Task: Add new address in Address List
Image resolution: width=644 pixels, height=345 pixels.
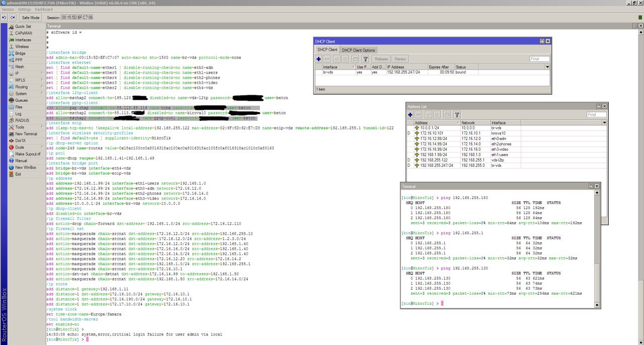Action: click(411, 115)
